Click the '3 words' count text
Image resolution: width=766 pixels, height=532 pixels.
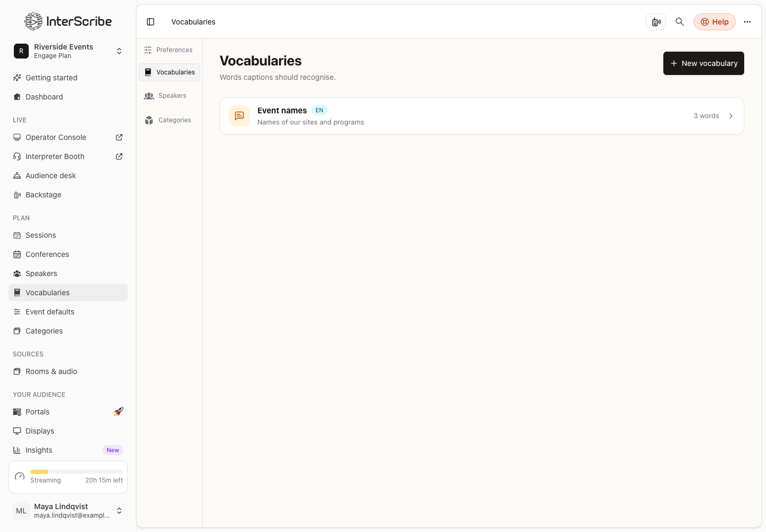pos(706,116)
